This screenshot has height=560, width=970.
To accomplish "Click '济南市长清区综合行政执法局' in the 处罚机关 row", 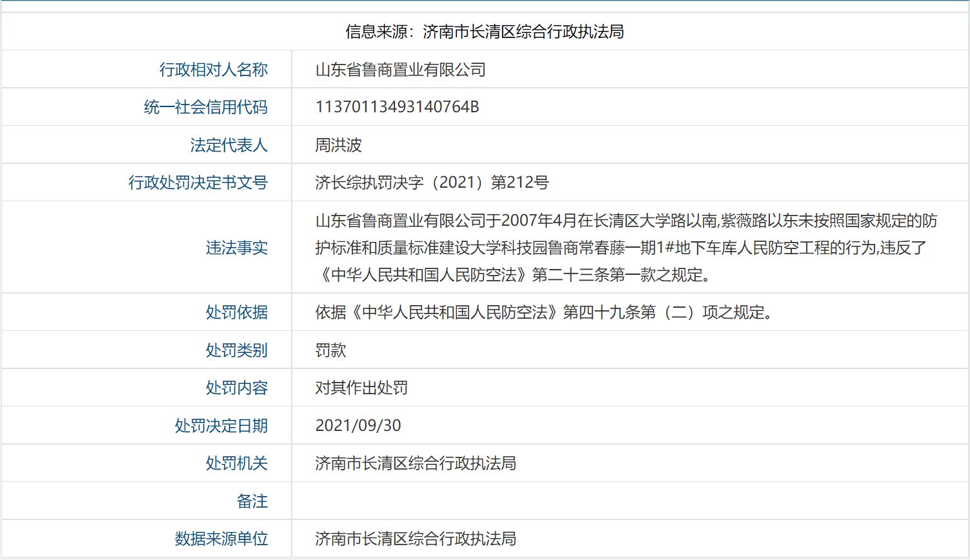I will [416, 463].
